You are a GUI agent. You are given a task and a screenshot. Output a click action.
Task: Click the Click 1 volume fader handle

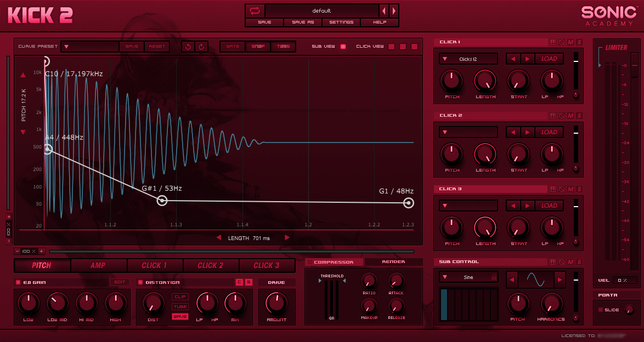(x=576, y=61)
